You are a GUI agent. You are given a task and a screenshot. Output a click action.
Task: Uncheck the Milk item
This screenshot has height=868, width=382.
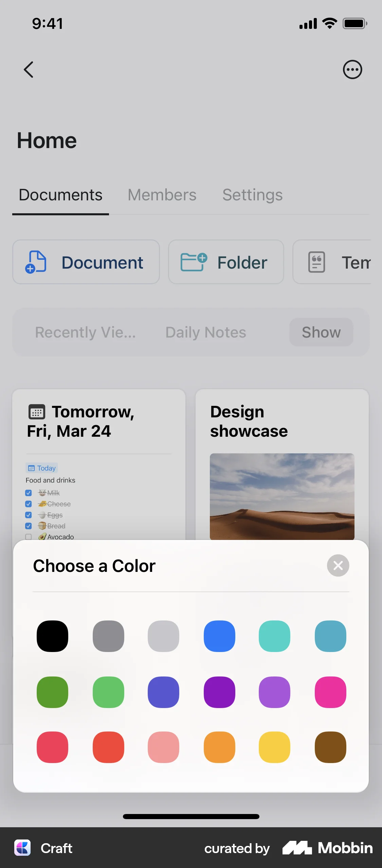(x=29, y=493)
